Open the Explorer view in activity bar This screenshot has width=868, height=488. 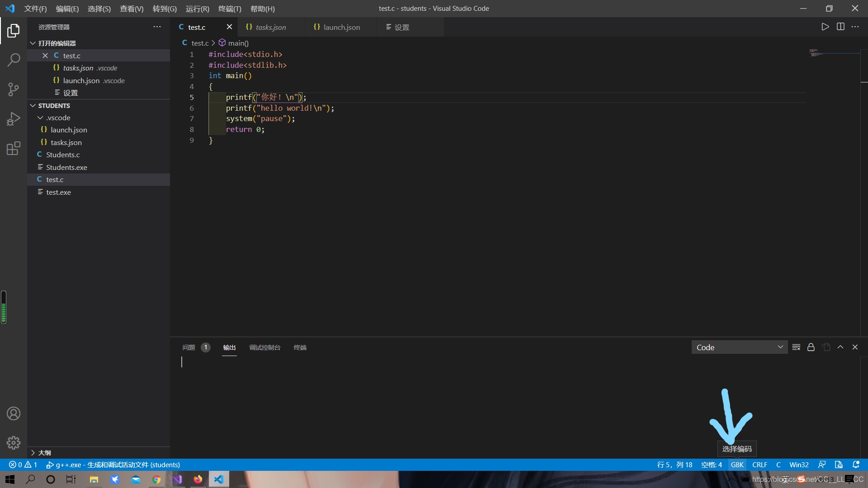pos(14,31)
